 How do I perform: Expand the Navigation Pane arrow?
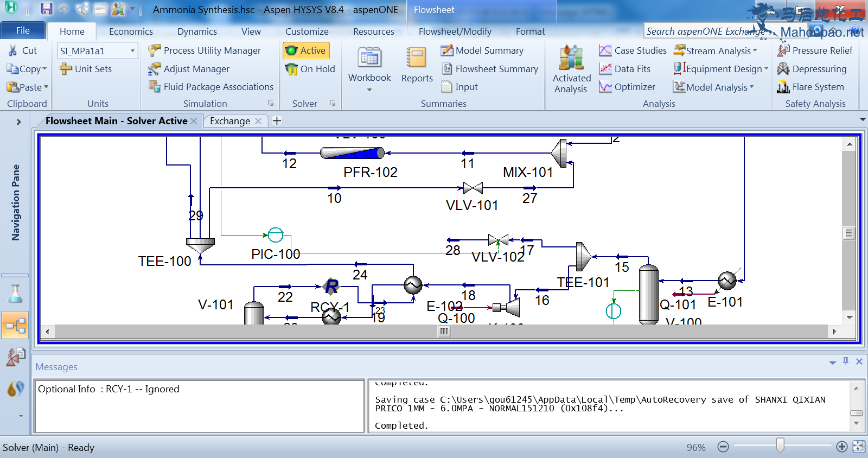[18, 122]
